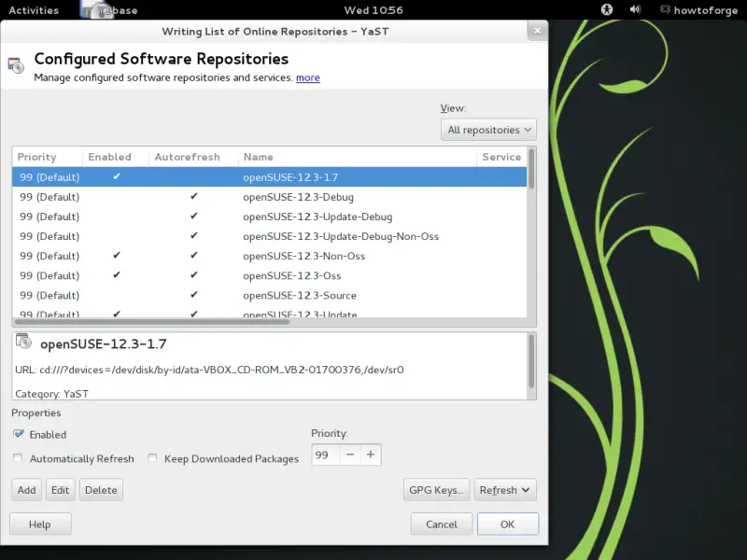Click the Add repository button

27,490
